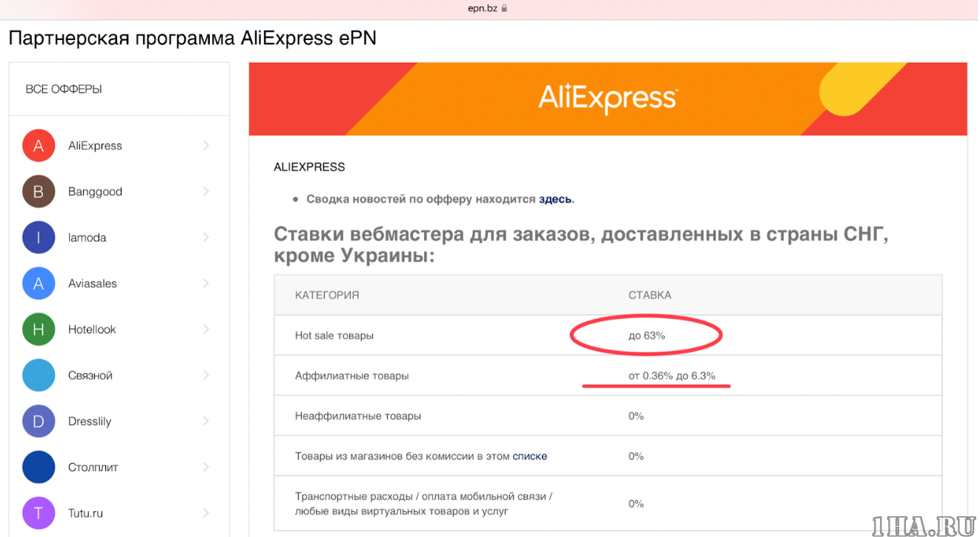
Task: Expand the AliExpress offer chevron
Action: click(206, 146)
